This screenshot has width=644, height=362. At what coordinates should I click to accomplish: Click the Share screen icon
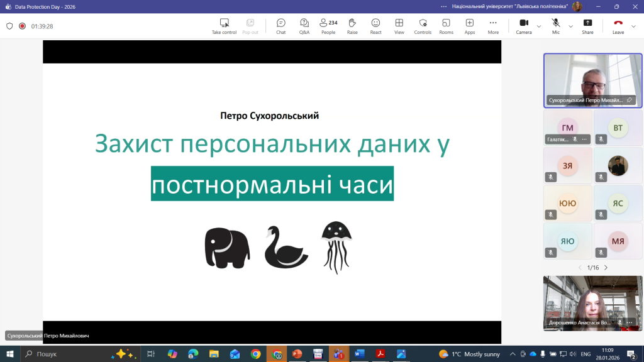[x=587, y=26]
